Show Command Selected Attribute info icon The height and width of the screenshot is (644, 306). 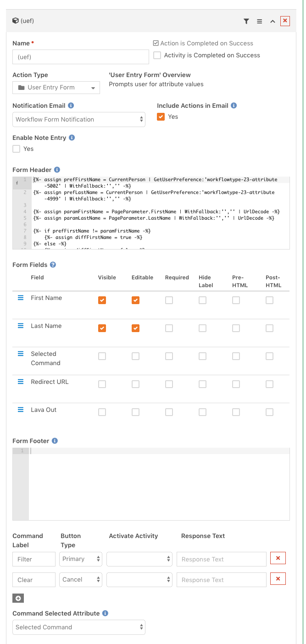tap(105, 613)
